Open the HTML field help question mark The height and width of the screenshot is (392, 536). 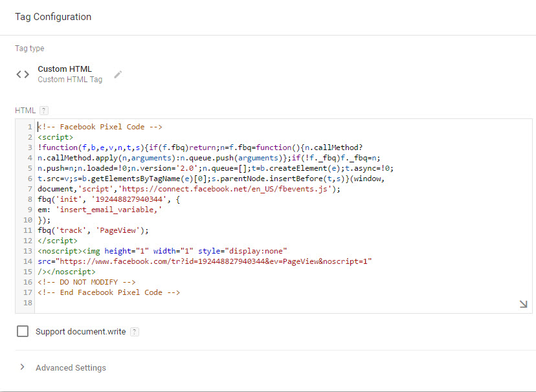44,111
